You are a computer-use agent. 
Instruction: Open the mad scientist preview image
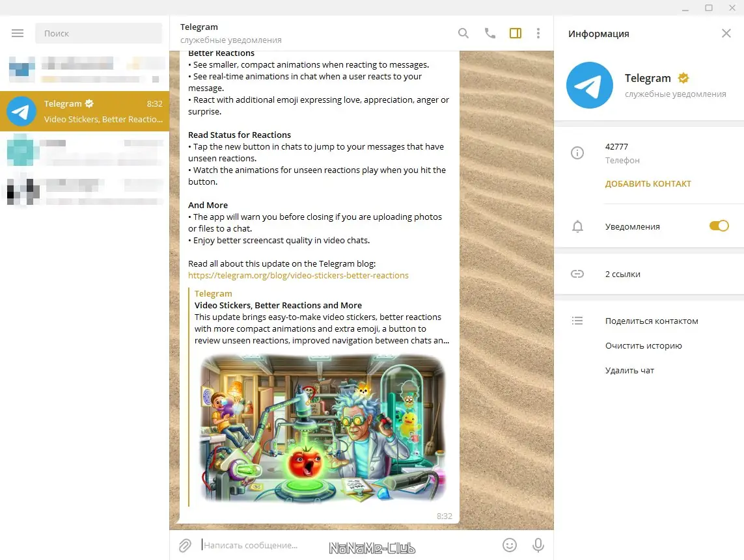tap(322, 429)
